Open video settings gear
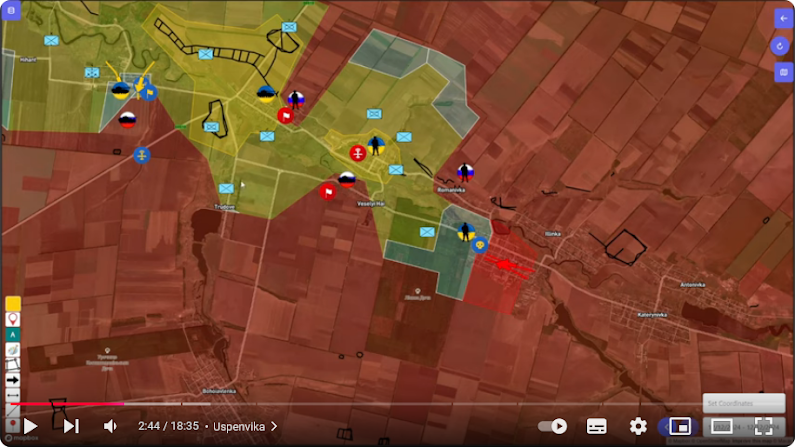 coord(638,426)
